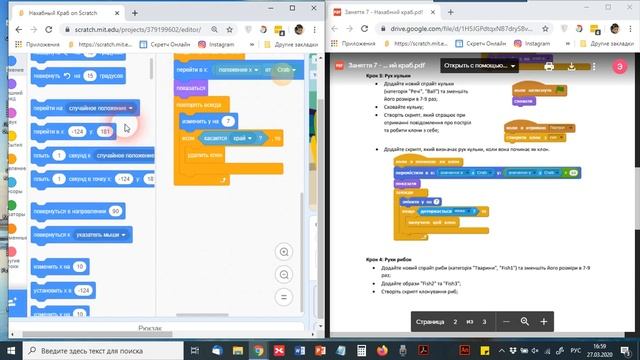
Task: Zoom out the Scratch script workspace
Action: pyautogui.click(x=284, y=275)
